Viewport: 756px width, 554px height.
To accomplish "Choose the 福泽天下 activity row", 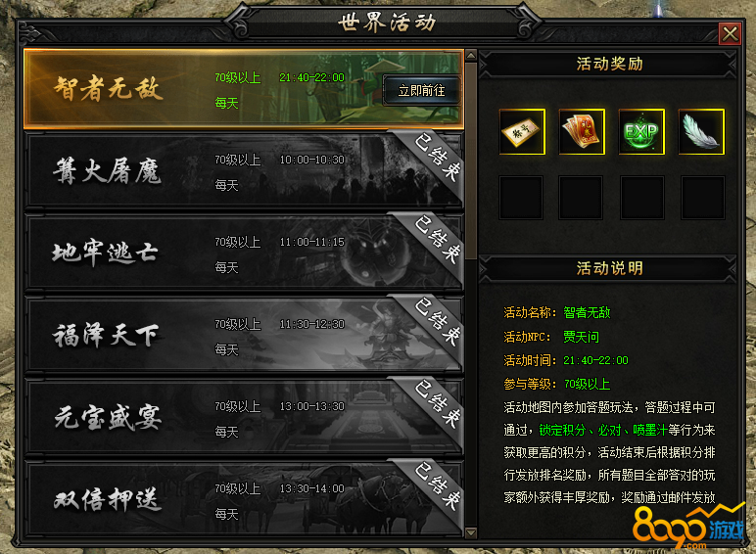I will pyautogui.click(x=244, y=336).
